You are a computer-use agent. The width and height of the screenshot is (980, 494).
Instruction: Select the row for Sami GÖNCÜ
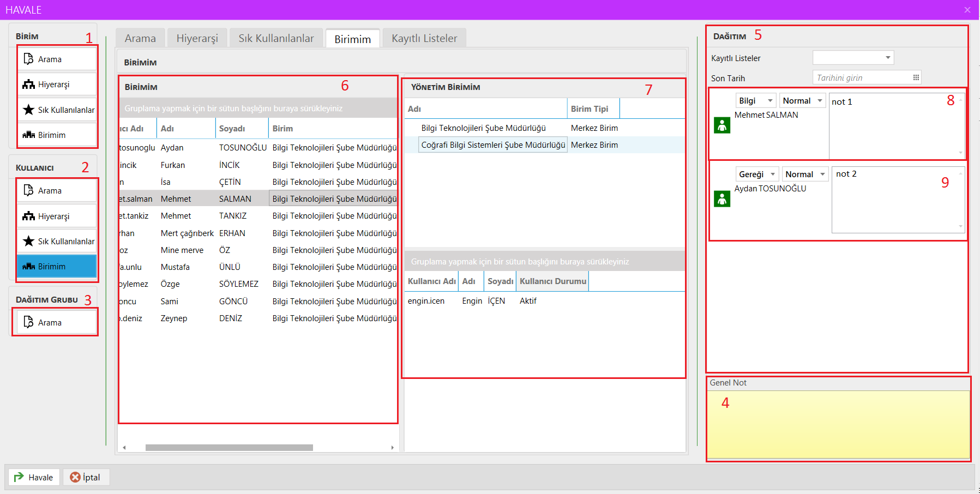click(258, 301)
